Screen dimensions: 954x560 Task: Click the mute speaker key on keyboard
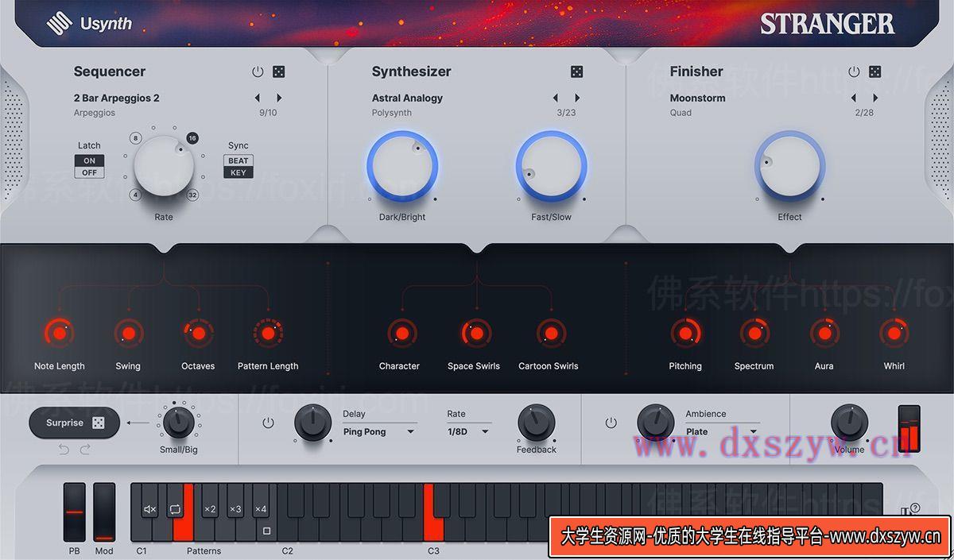(150, 509)
